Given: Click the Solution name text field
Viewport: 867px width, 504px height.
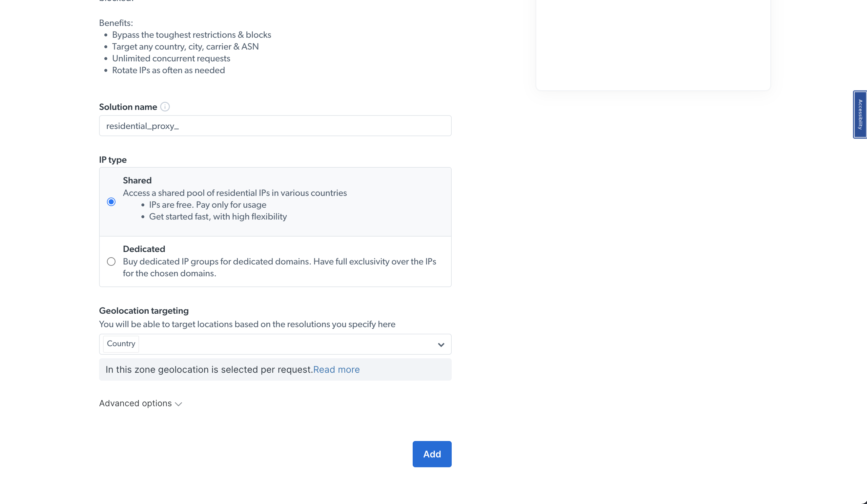Looking at the screenshot, I should click(275, 126).
